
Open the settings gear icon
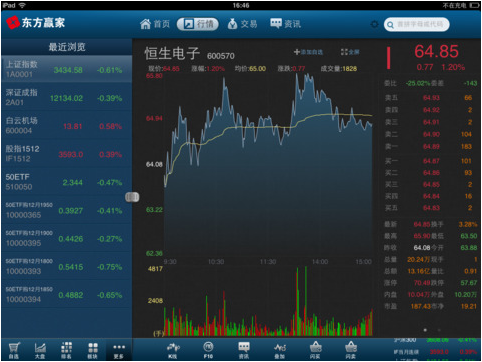point(374,24)
